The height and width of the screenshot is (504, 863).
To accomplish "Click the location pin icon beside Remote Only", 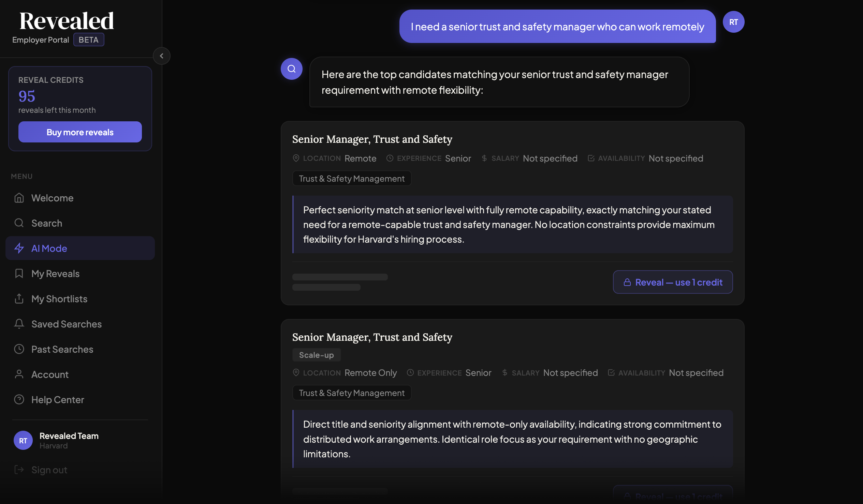I will tap(296, 372).
